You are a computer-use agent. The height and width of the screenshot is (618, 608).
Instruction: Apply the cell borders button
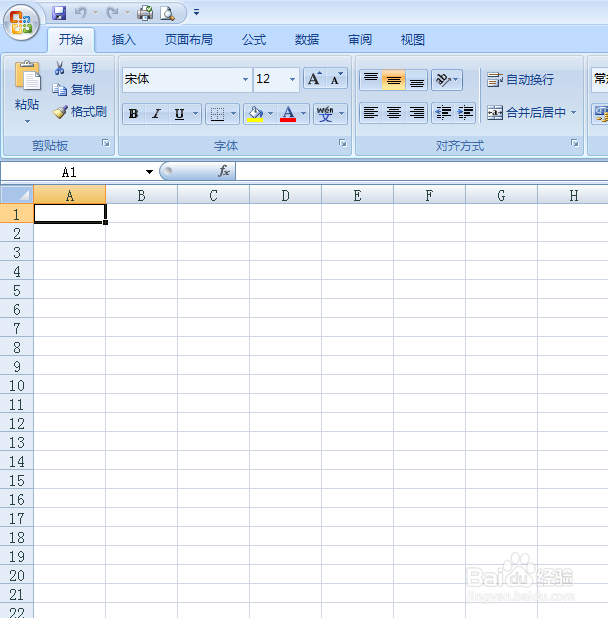(x=217, y=114)
